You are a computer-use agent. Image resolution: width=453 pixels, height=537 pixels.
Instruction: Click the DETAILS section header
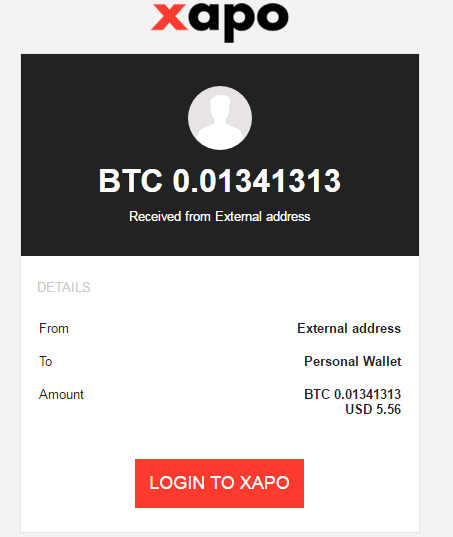64,287
